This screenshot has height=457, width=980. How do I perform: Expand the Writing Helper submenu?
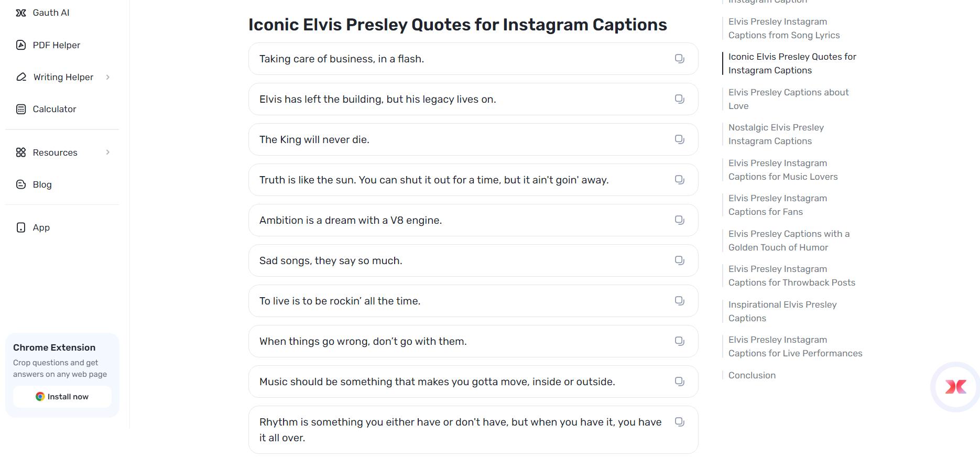point(108,77)
